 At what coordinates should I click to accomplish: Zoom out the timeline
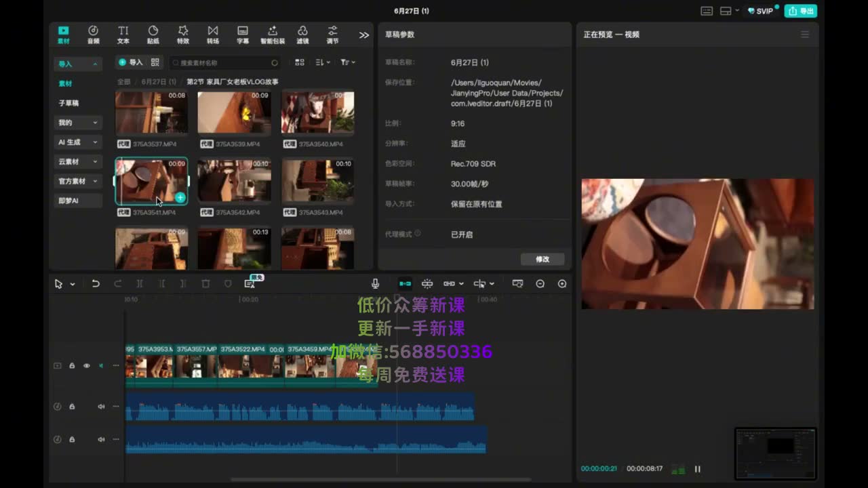tap(540, 284)
